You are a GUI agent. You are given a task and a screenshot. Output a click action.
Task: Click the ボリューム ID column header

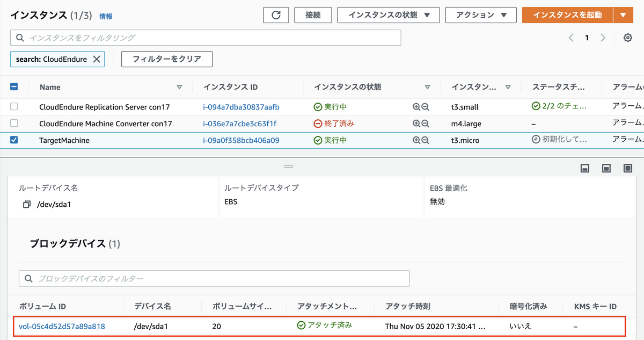tap(42, 306)
